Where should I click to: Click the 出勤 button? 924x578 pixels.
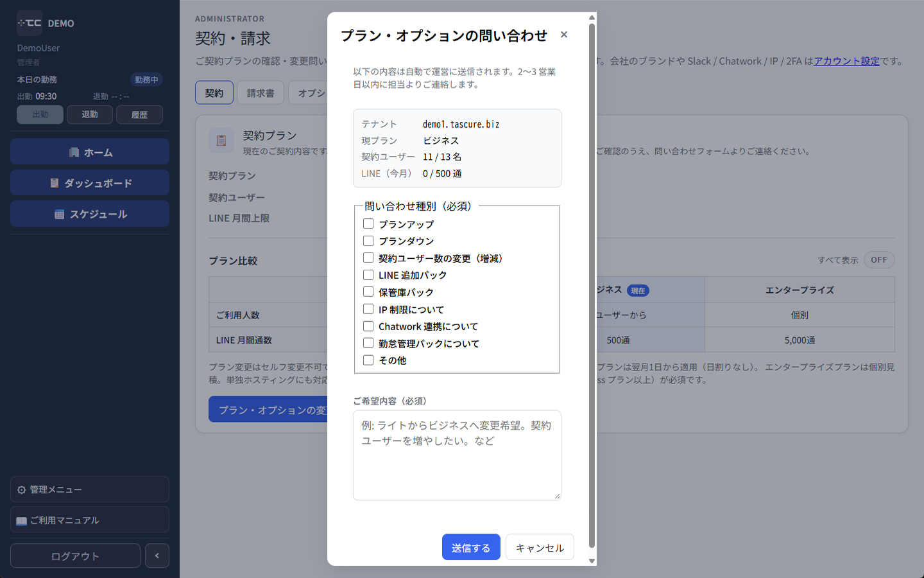pyautogui.click(x=40, y=114)
